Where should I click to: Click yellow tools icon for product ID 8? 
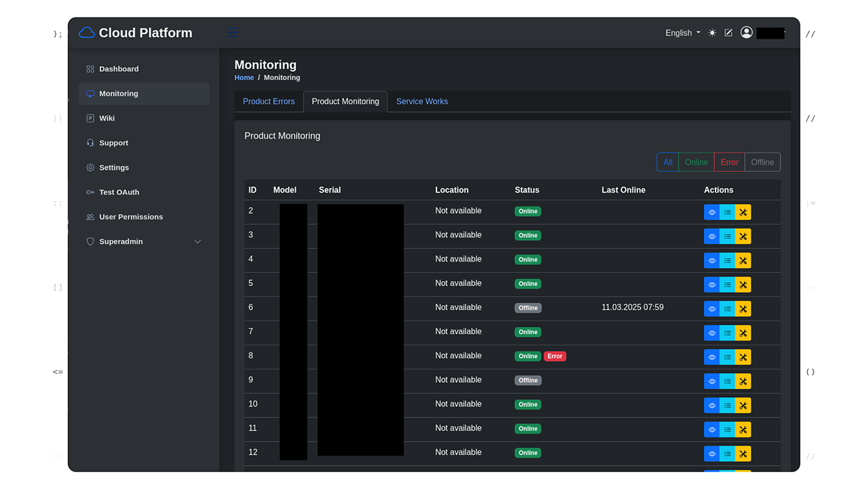[743, 357]
